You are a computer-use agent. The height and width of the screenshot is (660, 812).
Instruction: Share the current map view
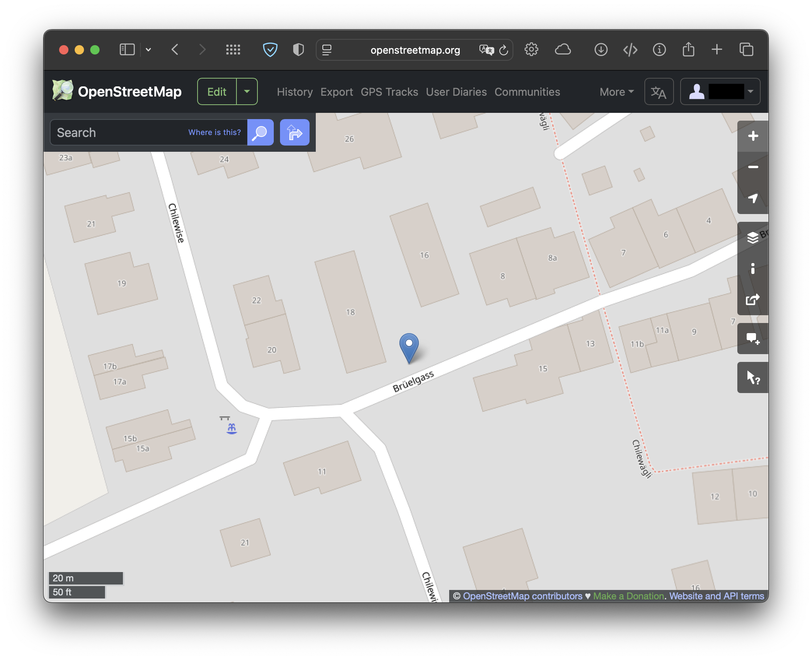click(x=753, y=299)
